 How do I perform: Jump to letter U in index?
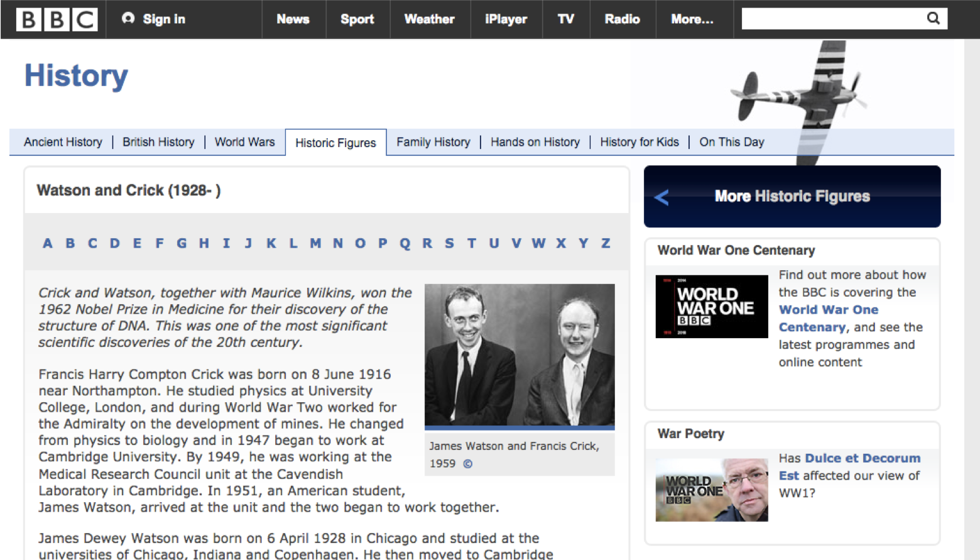point(494,243)
